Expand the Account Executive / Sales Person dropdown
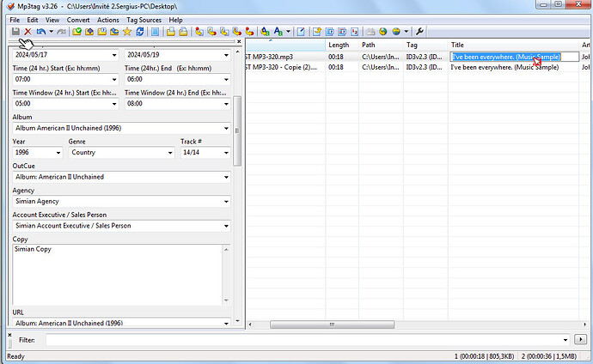The image size is (593, 364). pyautogui.click(x=226, y=226)
